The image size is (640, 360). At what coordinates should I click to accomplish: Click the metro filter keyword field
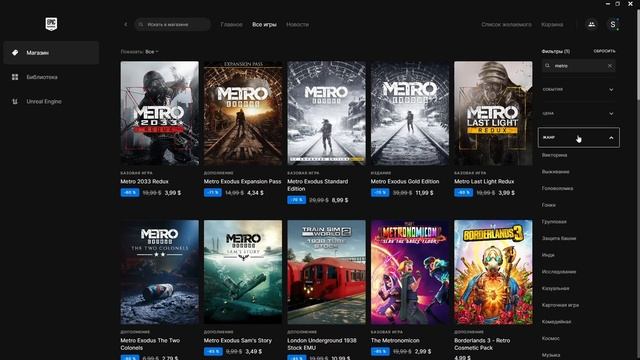click(x=579, y=66)
